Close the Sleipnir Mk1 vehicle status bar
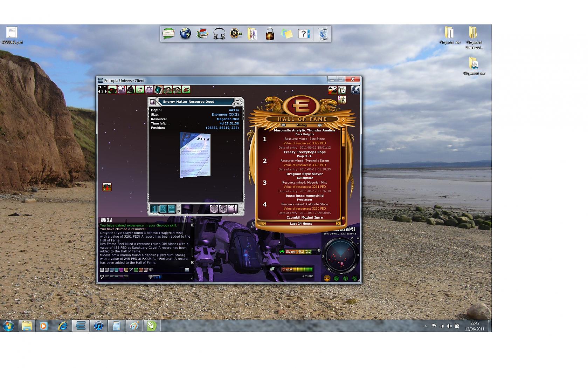588x368 pixels. coord(319,250)
